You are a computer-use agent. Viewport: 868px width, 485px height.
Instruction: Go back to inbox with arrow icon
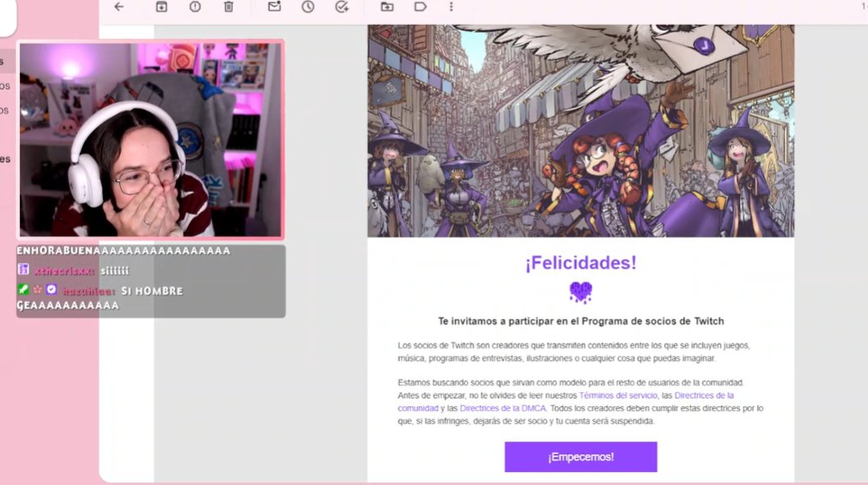pos(119,7)
